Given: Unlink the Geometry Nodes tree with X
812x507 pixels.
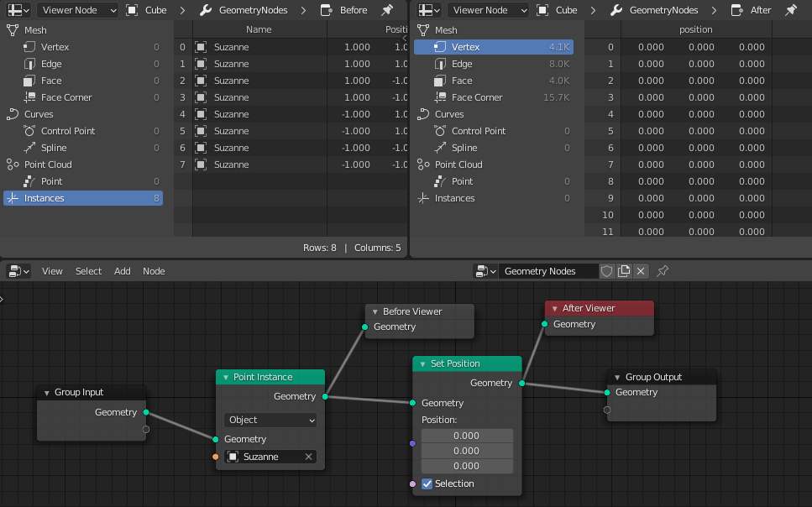Looking at the screenshot, I should pyautogui.click(x=641, y=271).
